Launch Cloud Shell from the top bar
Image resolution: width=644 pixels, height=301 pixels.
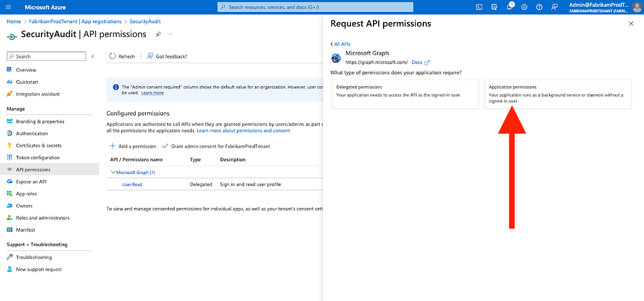tap(479, 7)
